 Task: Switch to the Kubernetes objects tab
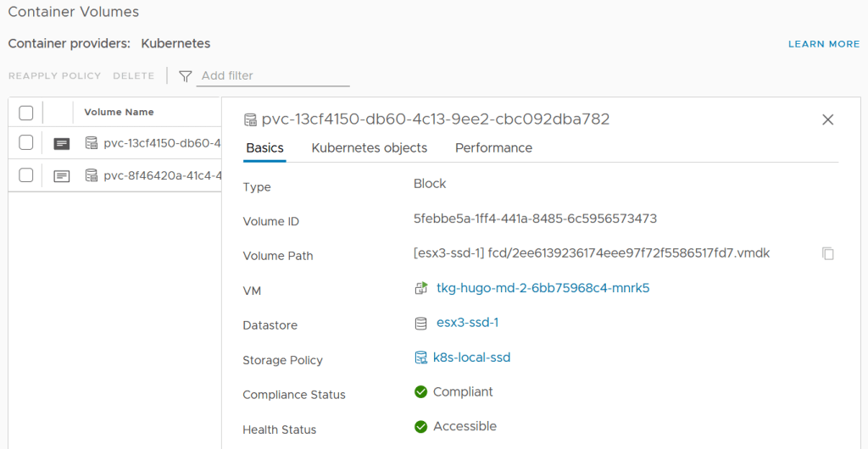369,148
